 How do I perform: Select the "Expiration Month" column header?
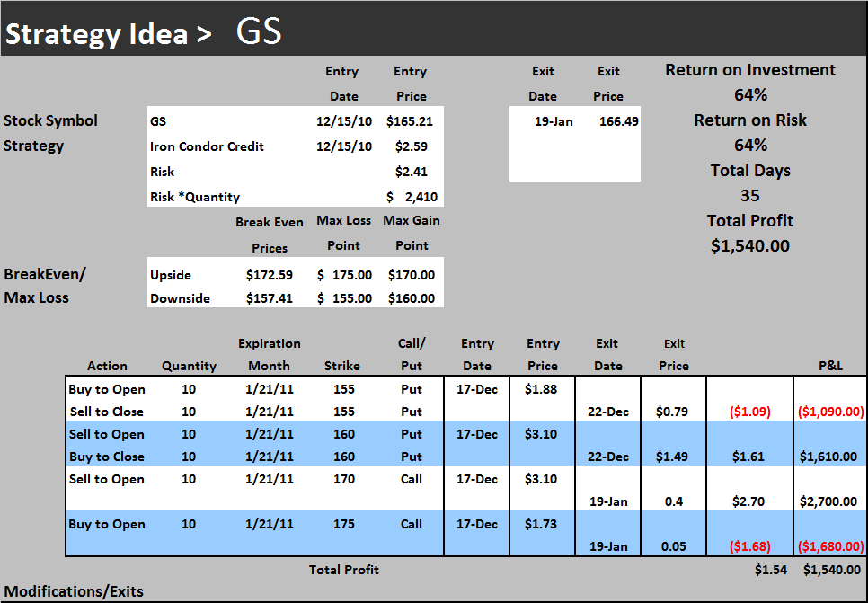pos(269,355)
